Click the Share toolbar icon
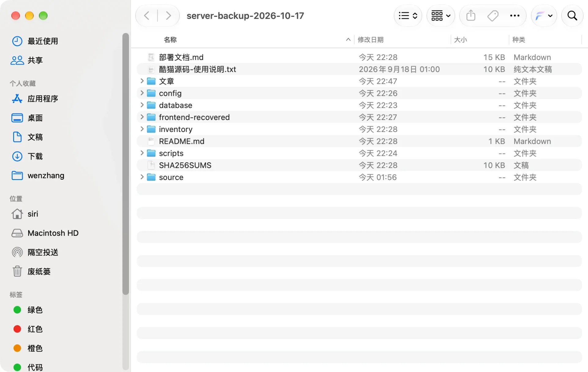Image resolution: width=588 pixels, height=372 pixels. [x=471, y=16]
